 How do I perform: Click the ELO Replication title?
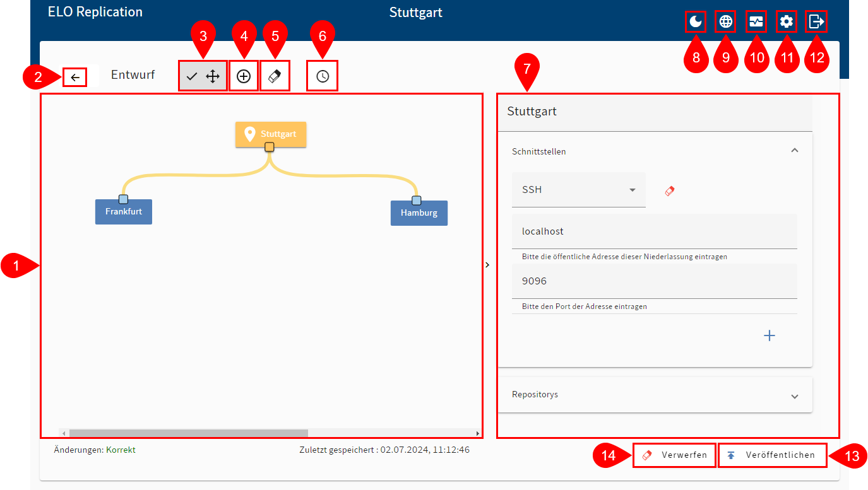95,12
